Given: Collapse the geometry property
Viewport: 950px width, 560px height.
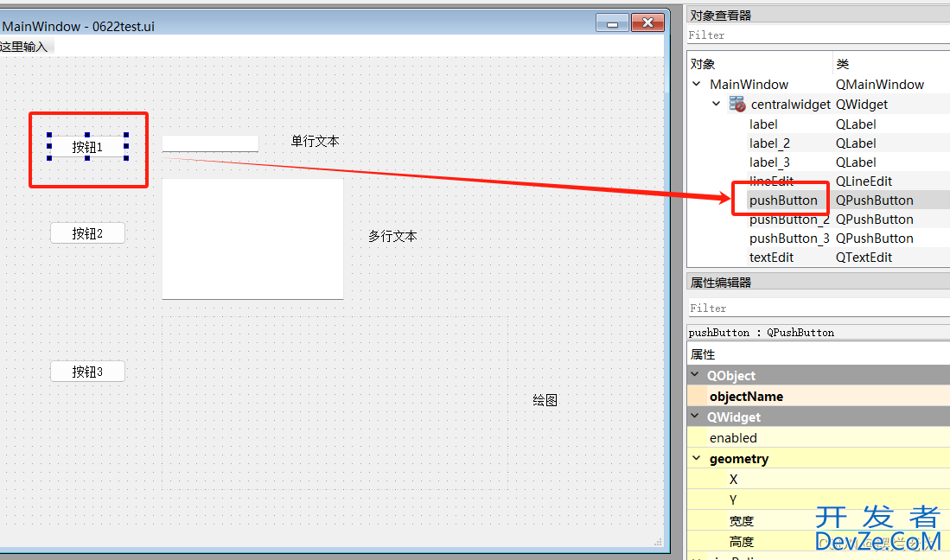Looking at the screenshot, I should (x=697, y=458).
